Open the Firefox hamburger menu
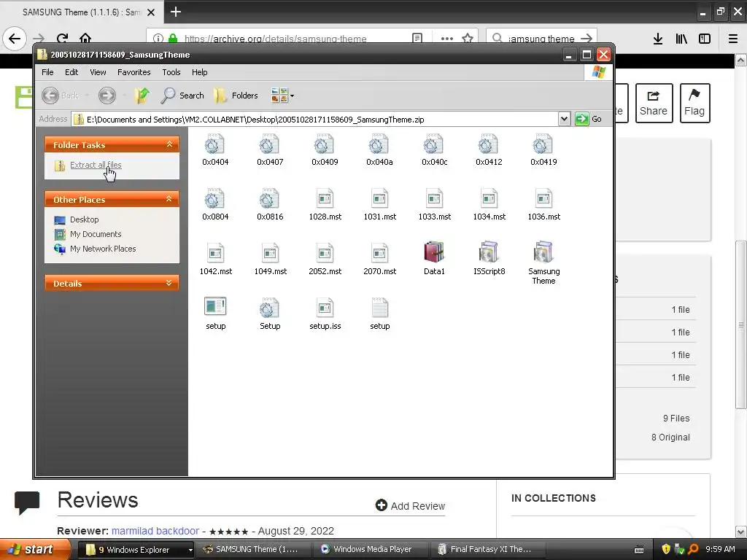747x560 pixels. coord(733,39)
